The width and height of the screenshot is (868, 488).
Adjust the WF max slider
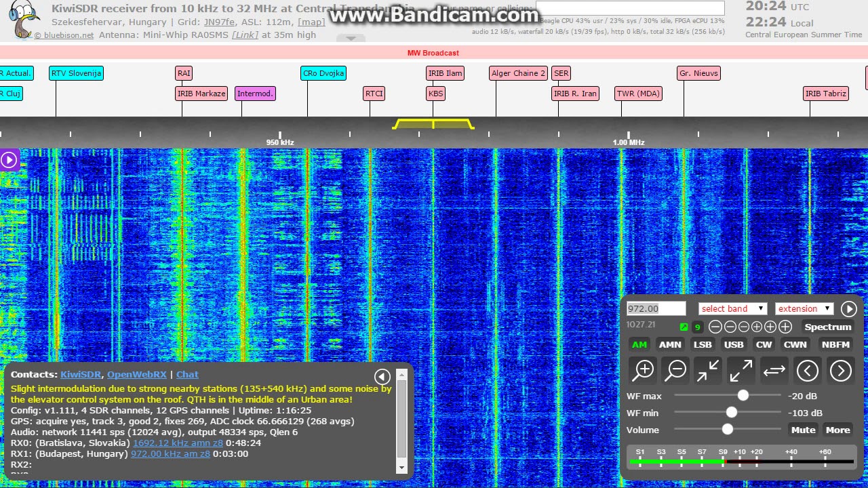coord(728,395)
